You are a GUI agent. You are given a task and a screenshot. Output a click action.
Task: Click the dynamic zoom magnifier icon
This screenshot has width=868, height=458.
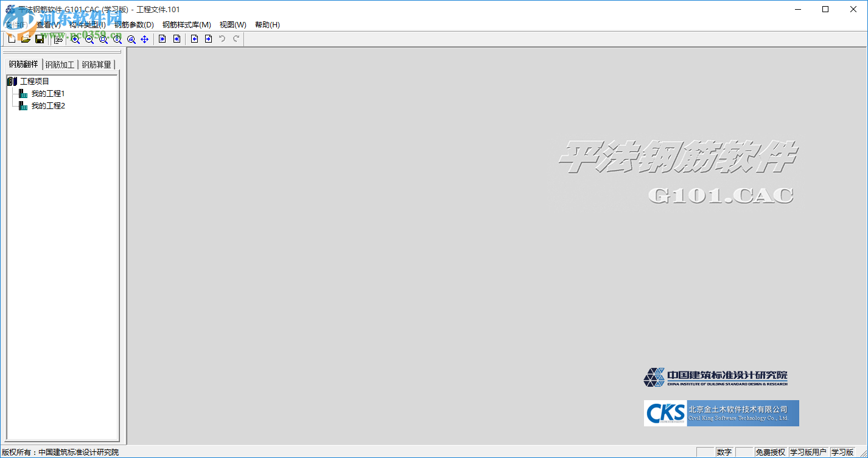(x=131, y=39)
